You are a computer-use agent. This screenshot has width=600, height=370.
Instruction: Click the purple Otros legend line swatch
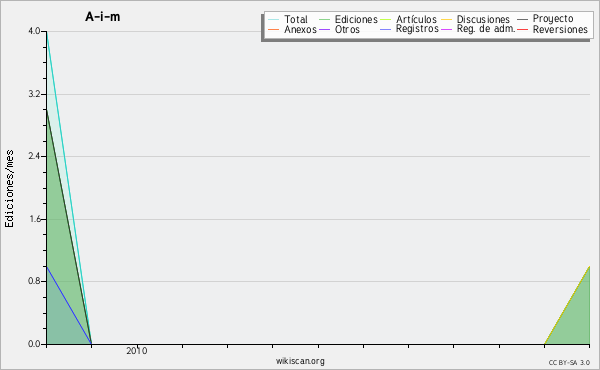pos(324,29)
